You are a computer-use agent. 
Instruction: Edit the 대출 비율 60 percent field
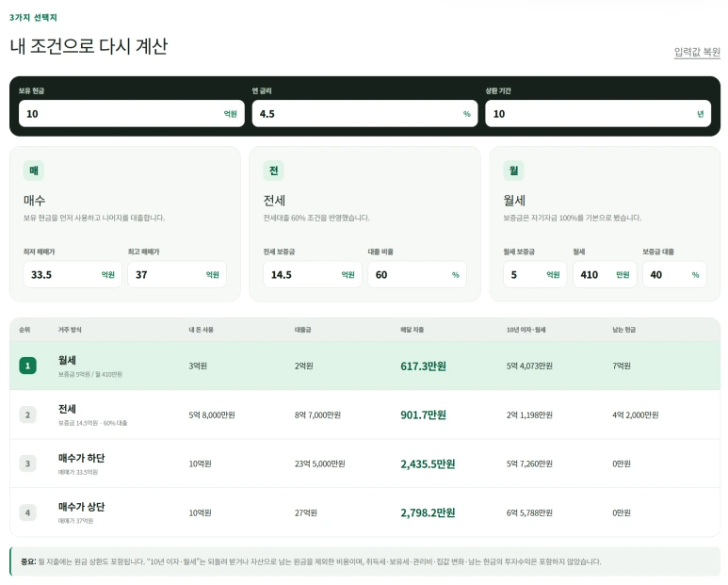click(x=417, y=274)
